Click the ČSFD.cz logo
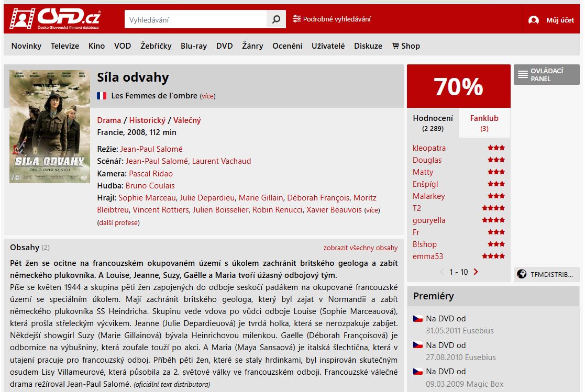Viewport: 585px width, 392px height. (55, 18)
